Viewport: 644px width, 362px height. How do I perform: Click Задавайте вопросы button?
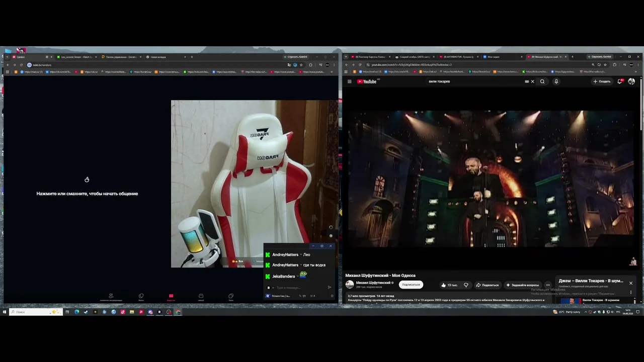coord(522,285)
